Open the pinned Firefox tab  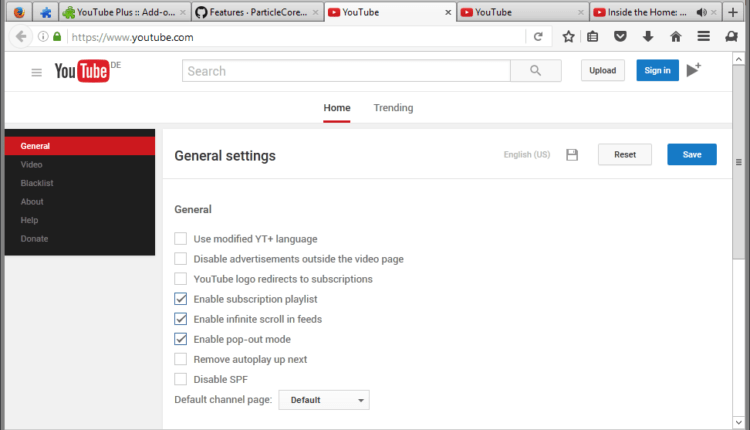[x=19, y=12]
